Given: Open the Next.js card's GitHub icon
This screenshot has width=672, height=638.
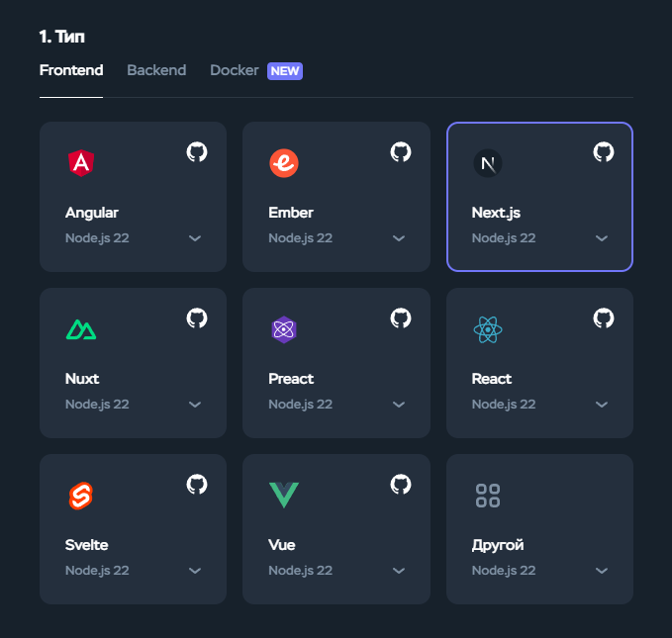Looking at the screenshot, I should 604,152.
